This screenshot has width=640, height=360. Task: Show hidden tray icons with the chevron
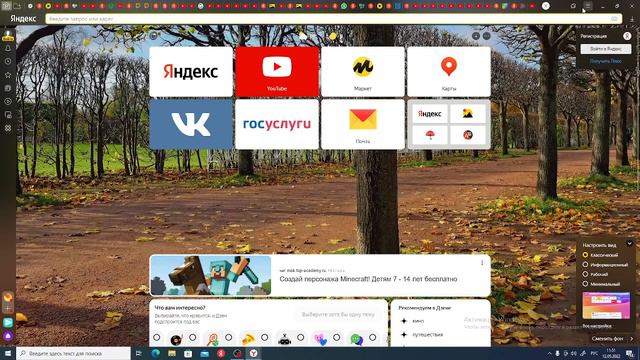coord(549,353)
